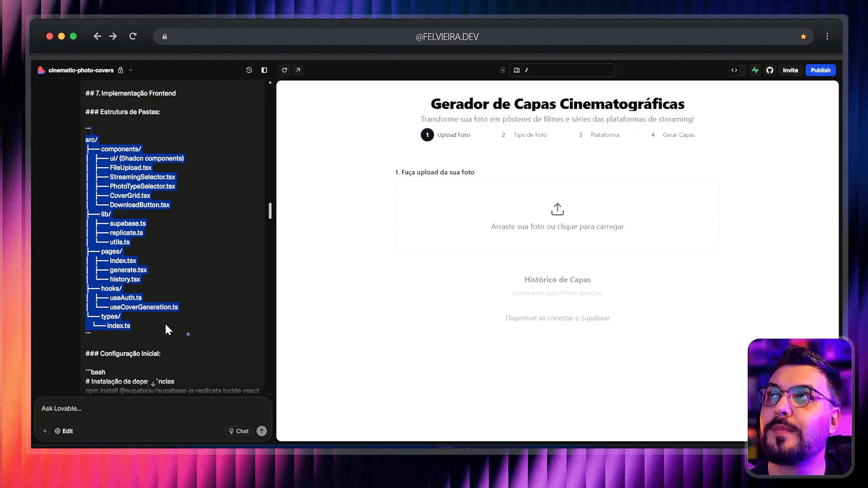Click the visual edits icon left of route bar
Image resolution: width=868 pixels, height=488 pixels.
(502, 70)
